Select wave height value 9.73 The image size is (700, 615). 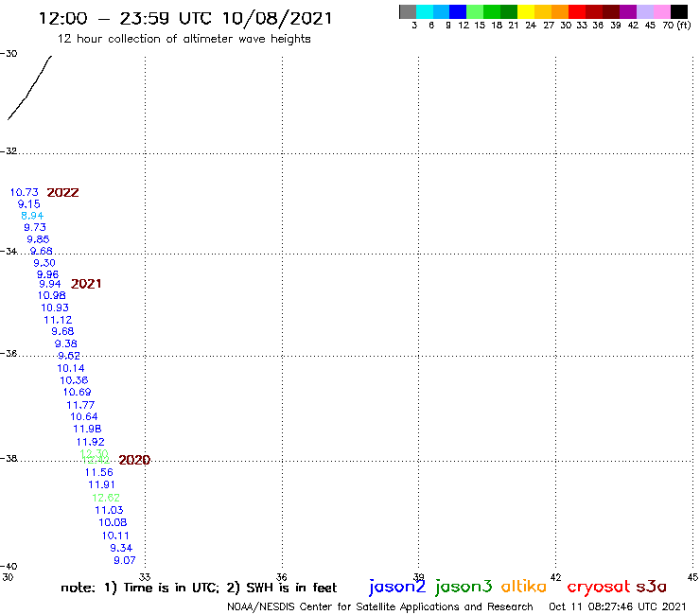[35, 227]
